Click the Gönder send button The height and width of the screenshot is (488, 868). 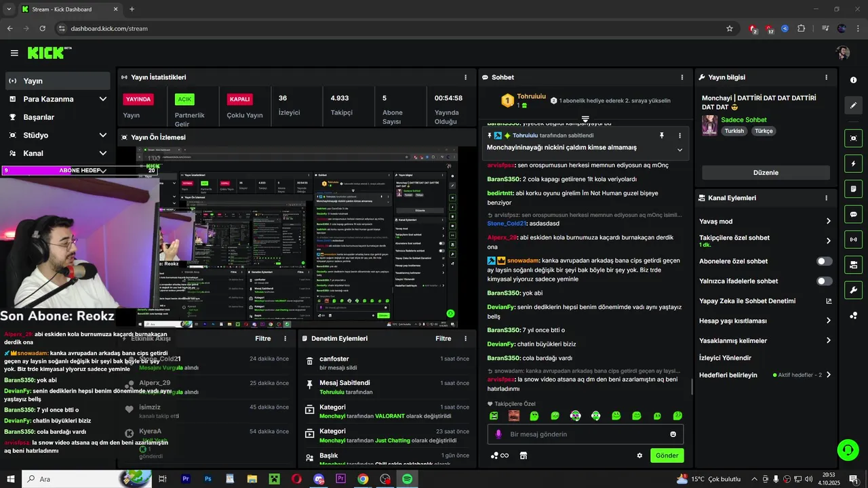click(667, 455)
